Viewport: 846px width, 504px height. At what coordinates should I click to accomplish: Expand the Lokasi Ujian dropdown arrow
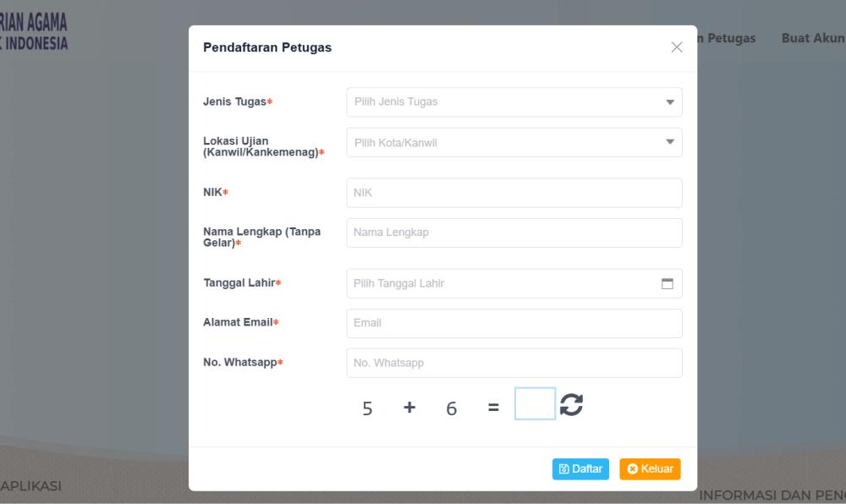(670, 142)
